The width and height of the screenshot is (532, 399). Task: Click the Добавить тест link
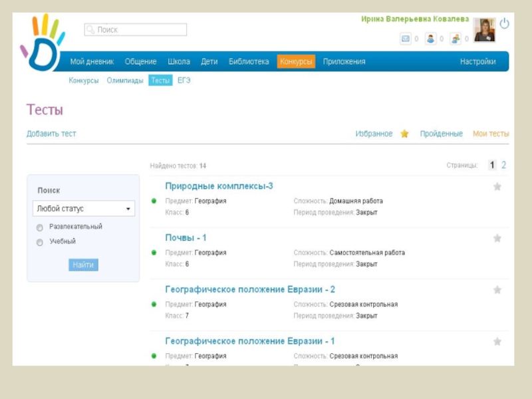[x=51, y=134]
